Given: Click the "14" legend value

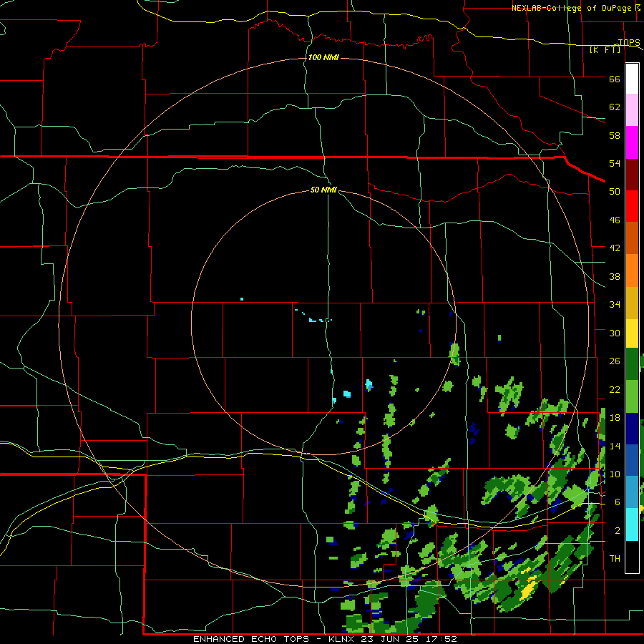Looking at the screenshot, I should pyautogui.click(x=615, y=446).
